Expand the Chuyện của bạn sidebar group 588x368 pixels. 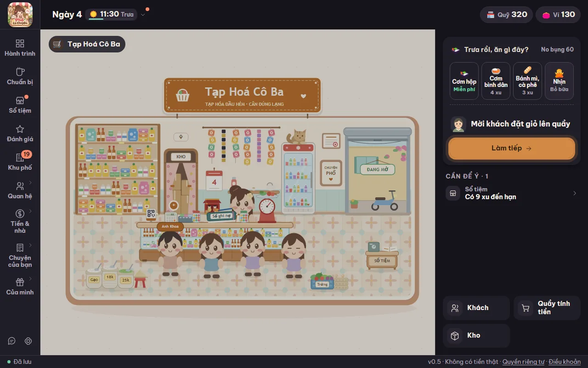(x=20, y=255)
